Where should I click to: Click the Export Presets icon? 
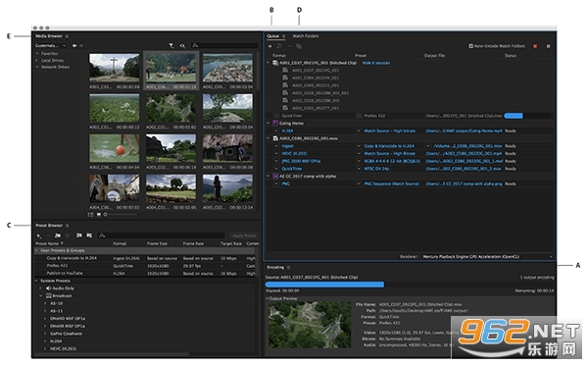(89, 235)
